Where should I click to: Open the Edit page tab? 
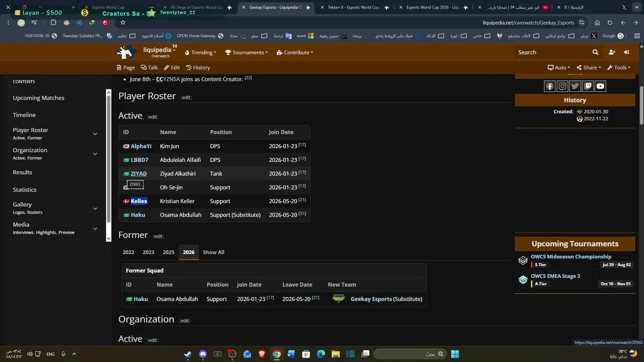click(172, 67)
